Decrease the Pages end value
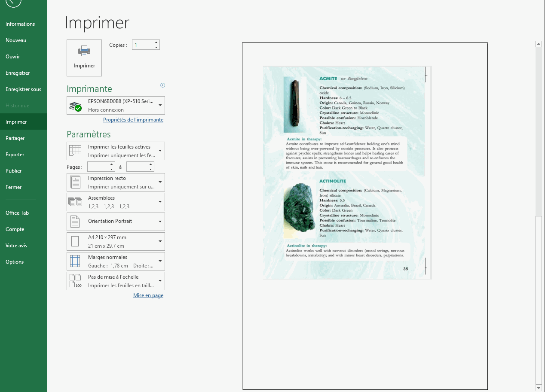 pyautogui.click(x=151, y=169)
